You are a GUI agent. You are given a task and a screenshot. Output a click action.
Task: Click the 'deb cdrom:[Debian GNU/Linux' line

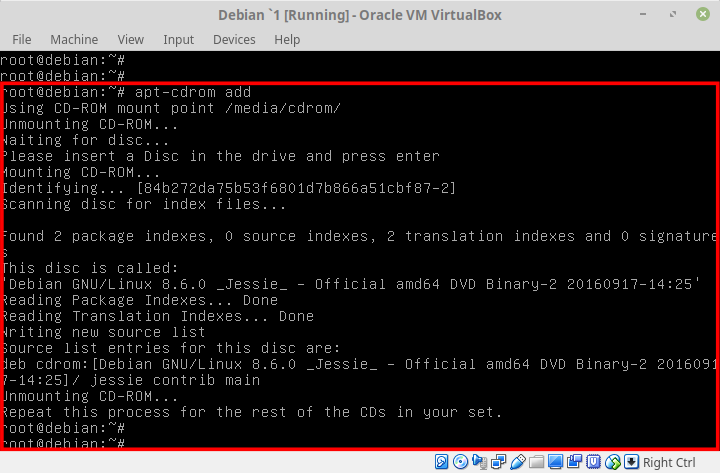[360, 364]
